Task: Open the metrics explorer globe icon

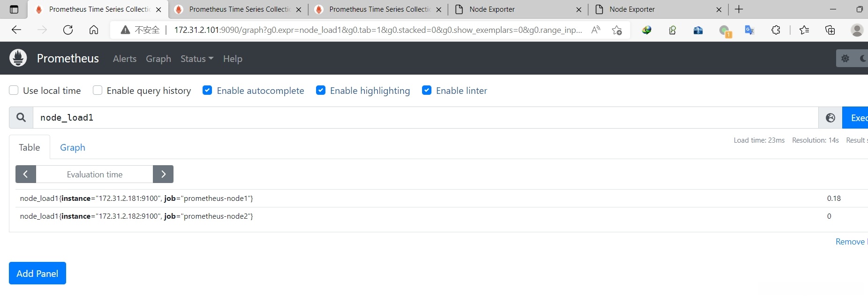Action: (830, 118)
